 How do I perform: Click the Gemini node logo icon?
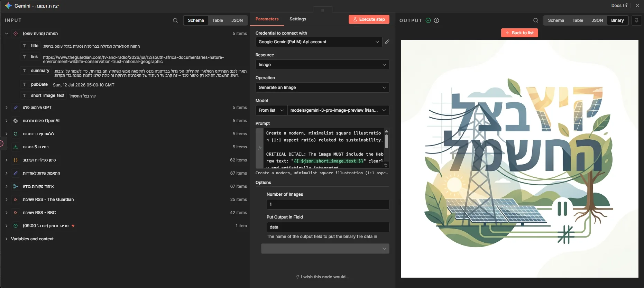click(x=8, y=6)
